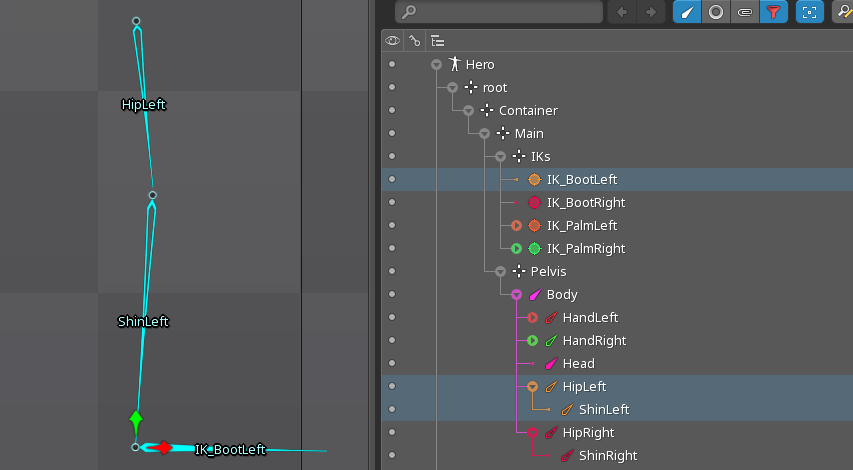
Task: Click the hierarchy tree column header icon
Action: (437, 41)
